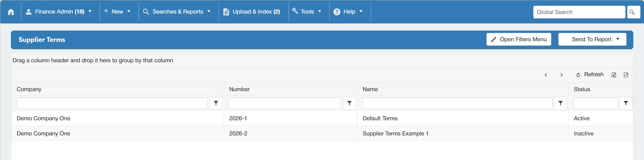Open Upload & Index (2)
This screenshot has height=160, width=644.
click(x=251, y=12)
